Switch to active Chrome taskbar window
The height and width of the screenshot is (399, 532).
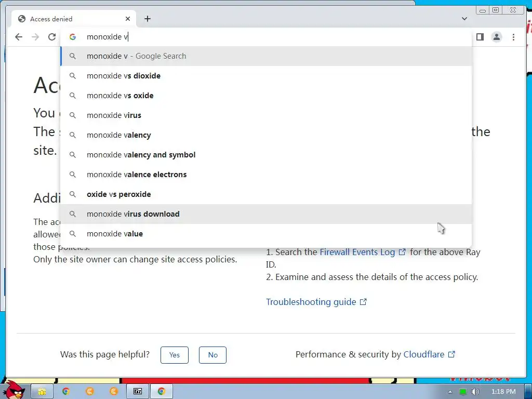click(162, 392)
